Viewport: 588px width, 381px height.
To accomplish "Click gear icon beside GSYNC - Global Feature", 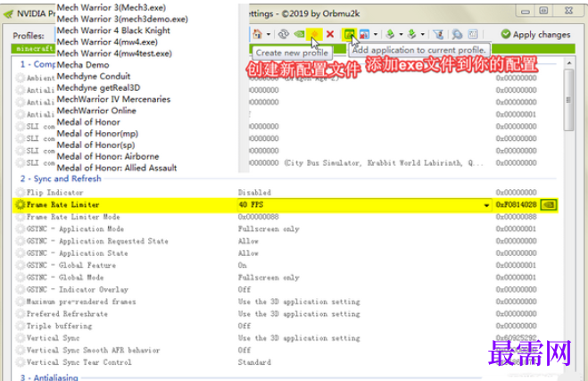I will coord(20,265).
